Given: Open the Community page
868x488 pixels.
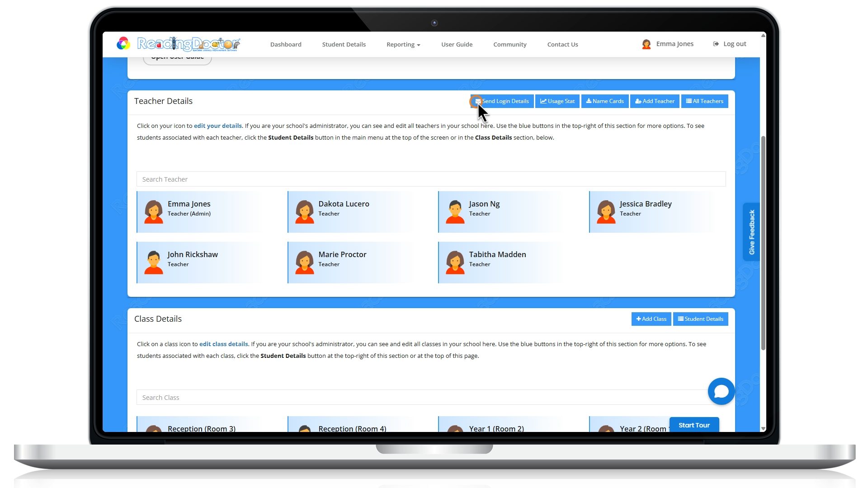Looking at the screenshot, I should click(510, 44).
